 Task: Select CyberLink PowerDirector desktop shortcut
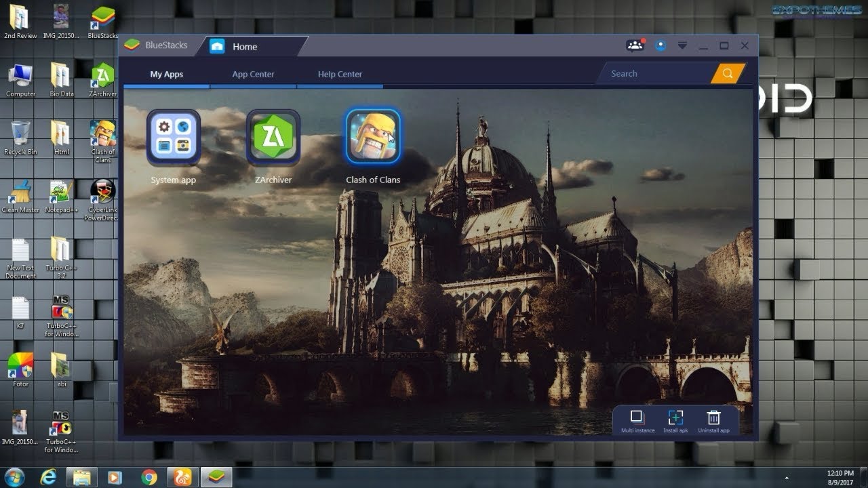102,200
